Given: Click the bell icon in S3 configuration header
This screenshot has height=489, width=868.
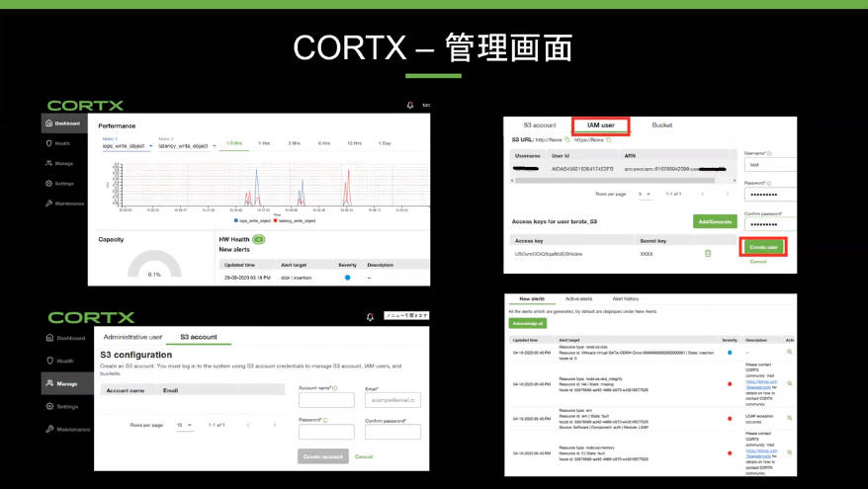Looking at the screenshot, I should tap(370, 316).
